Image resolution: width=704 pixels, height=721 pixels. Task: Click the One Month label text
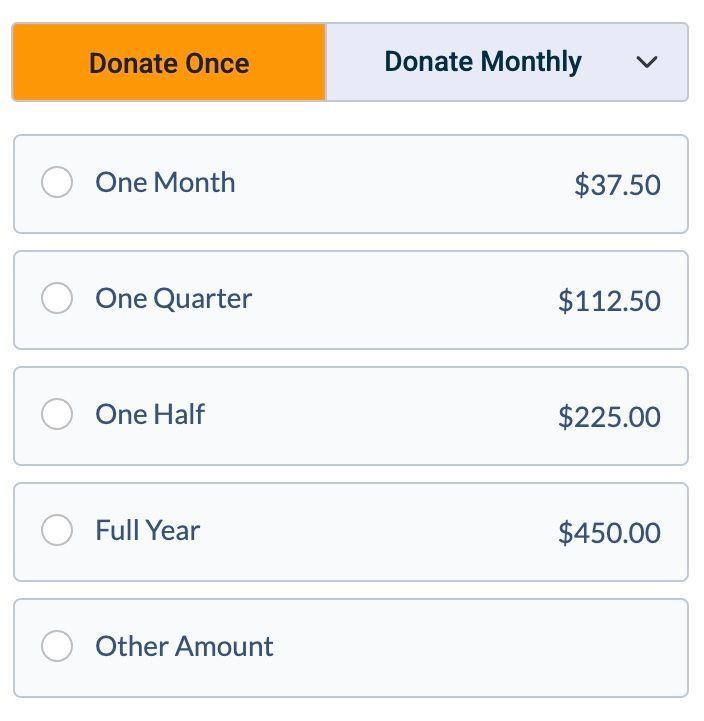coord(165,183)
